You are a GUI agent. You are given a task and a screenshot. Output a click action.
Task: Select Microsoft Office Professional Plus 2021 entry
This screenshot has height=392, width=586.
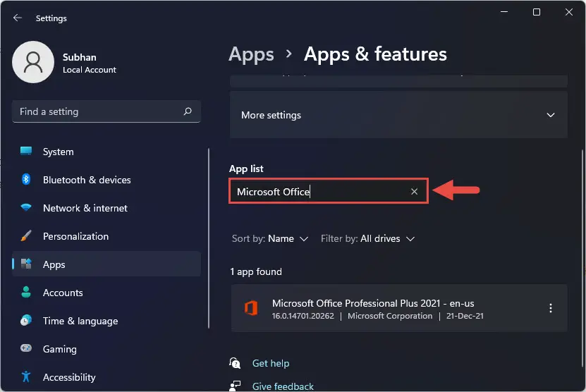pos(399,308)
